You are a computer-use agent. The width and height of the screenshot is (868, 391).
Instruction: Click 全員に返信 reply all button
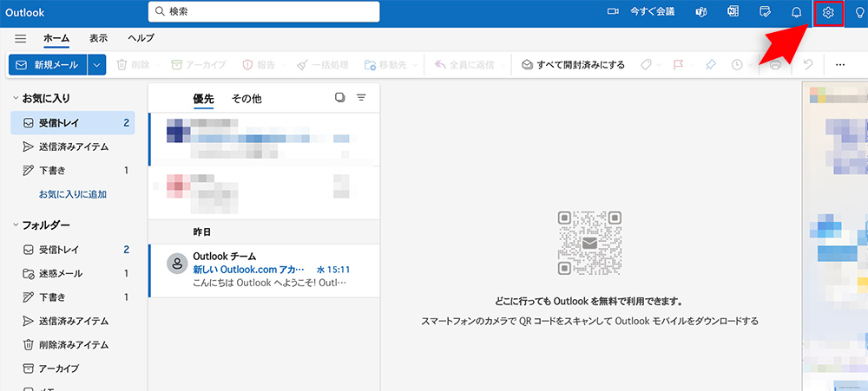tap(464, 65)
